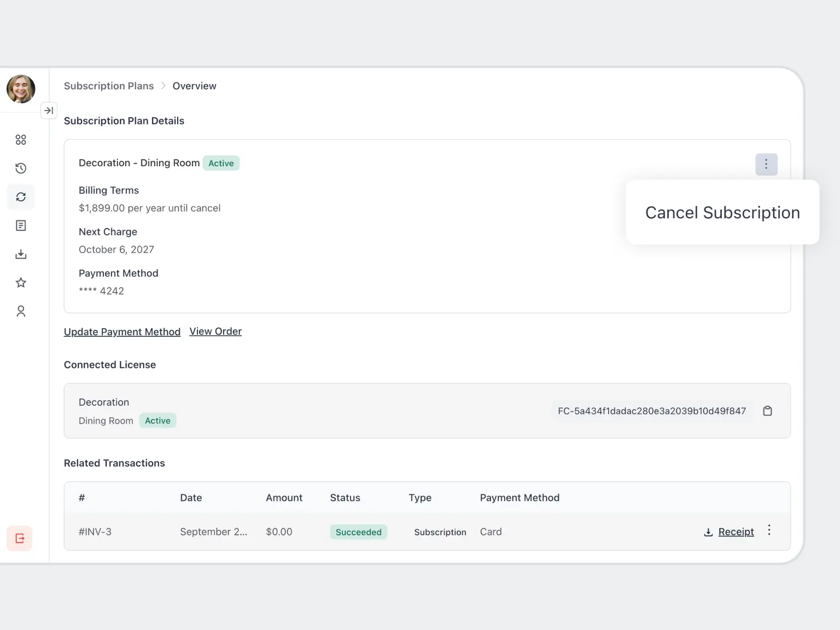Click the Decoration - Dining Room plan title
The image size is (840, 630).
click(139, 163)
